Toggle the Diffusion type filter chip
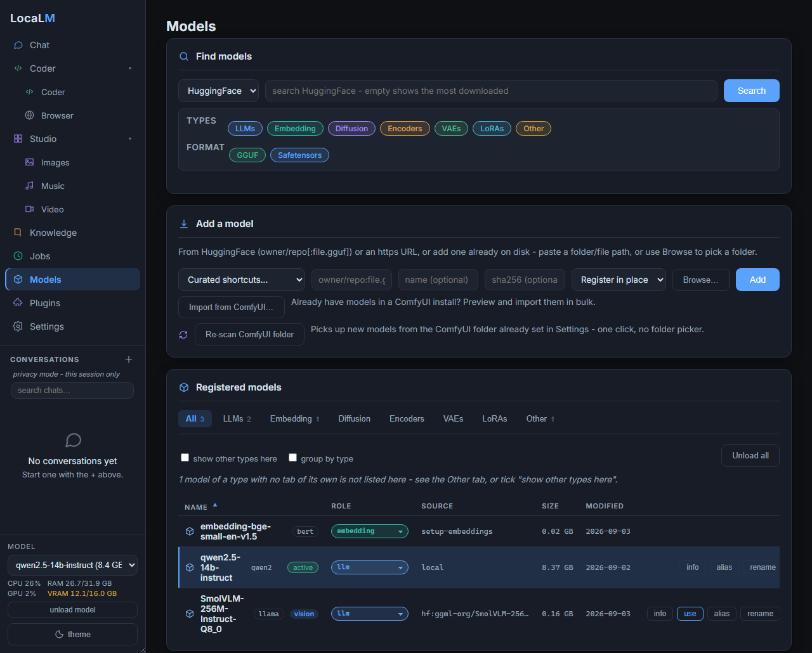Image resolution: width=812 pixels, height=653 pixels. click(351, 129)
